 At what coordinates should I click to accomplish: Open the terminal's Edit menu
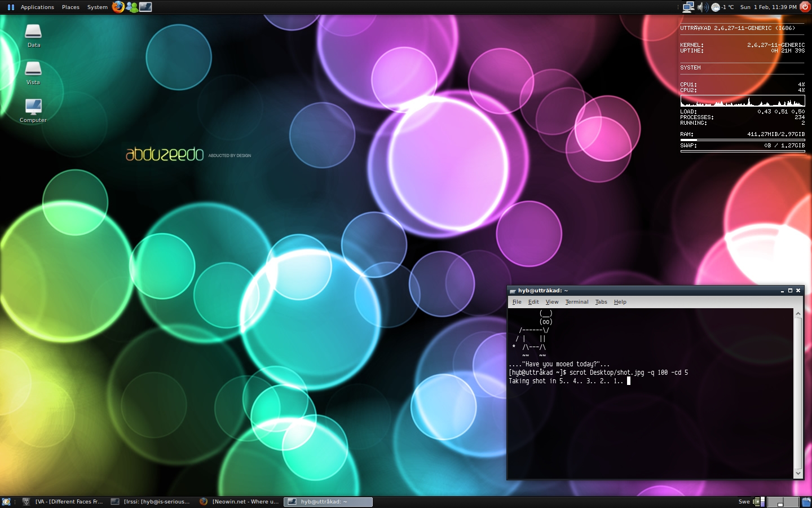click(x=533, y=302)
